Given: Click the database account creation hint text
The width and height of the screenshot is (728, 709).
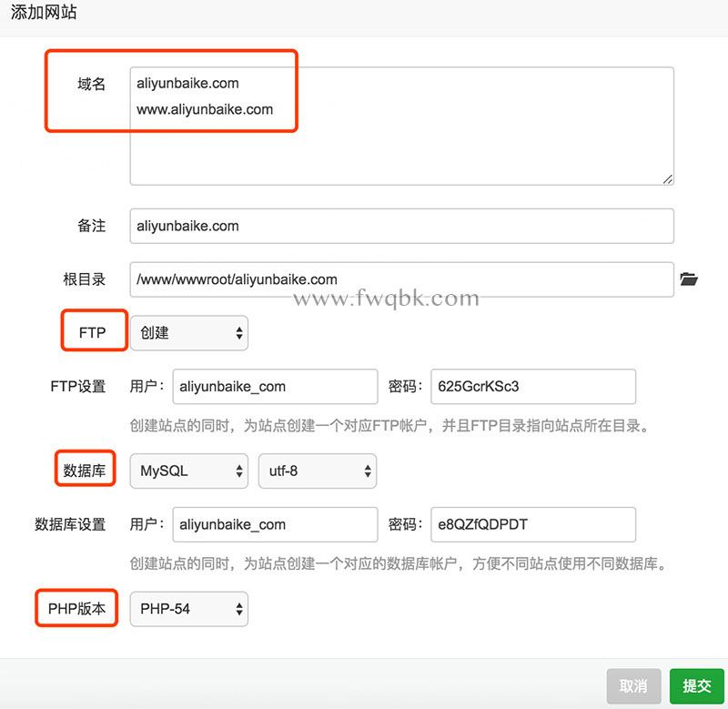Looking at the screenshot, I should [398, 563].
